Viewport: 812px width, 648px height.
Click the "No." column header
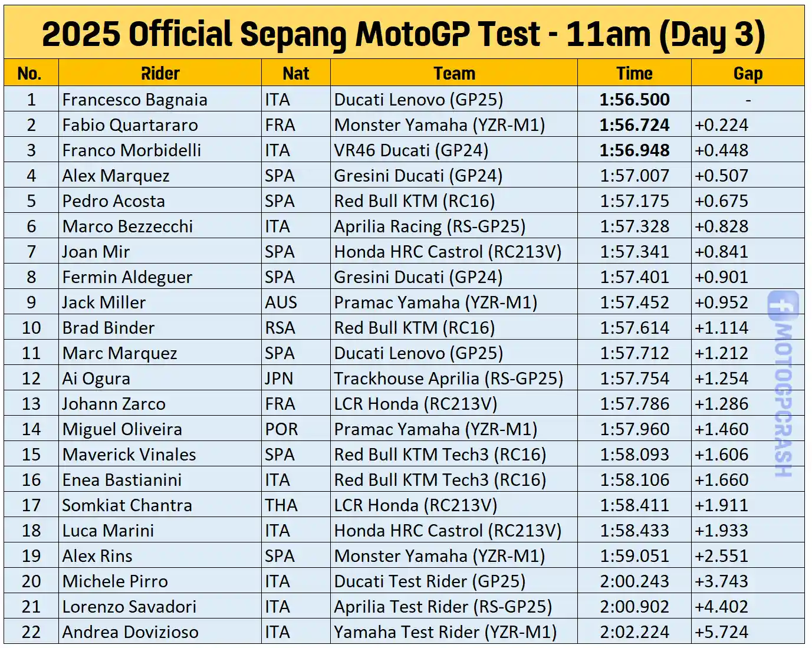click(29, 74)
